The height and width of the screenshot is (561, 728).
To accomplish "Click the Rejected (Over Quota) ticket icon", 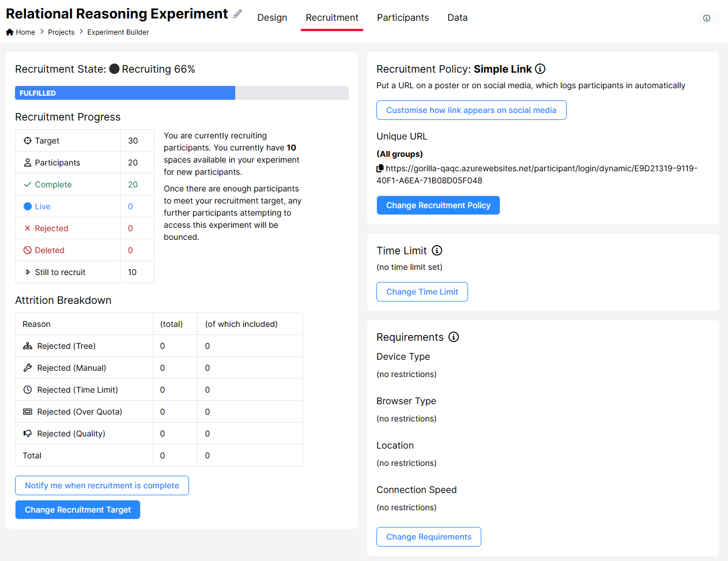I will pyautogui.click(x=28, y=412).
